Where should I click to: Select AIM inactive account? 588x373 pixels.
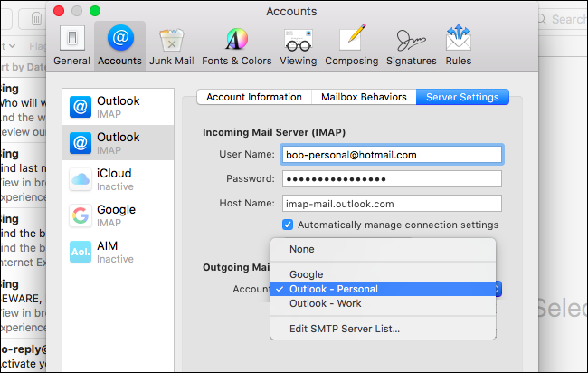[119, 252]
